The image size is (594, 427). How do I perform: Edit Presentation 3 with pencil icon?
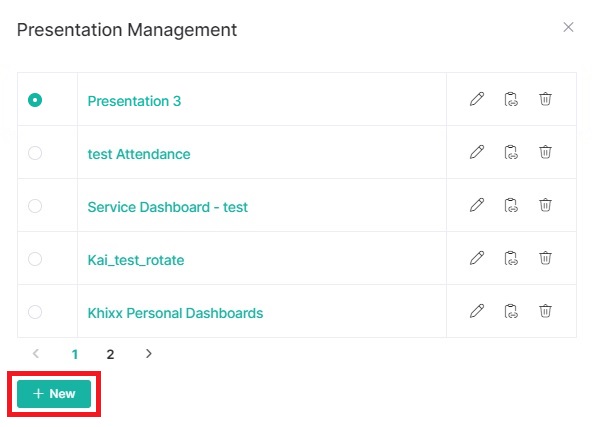click(x=477, y=99)
